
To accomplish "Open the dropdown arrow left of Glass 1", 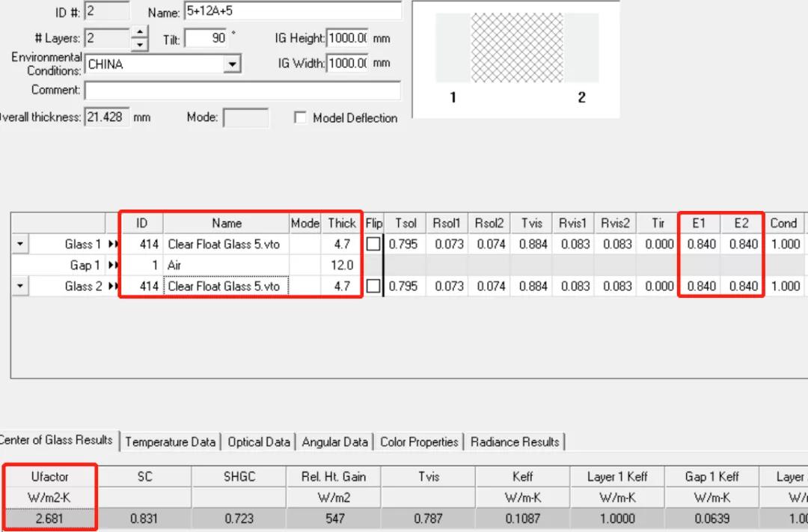I will click(x=20, y=244).
